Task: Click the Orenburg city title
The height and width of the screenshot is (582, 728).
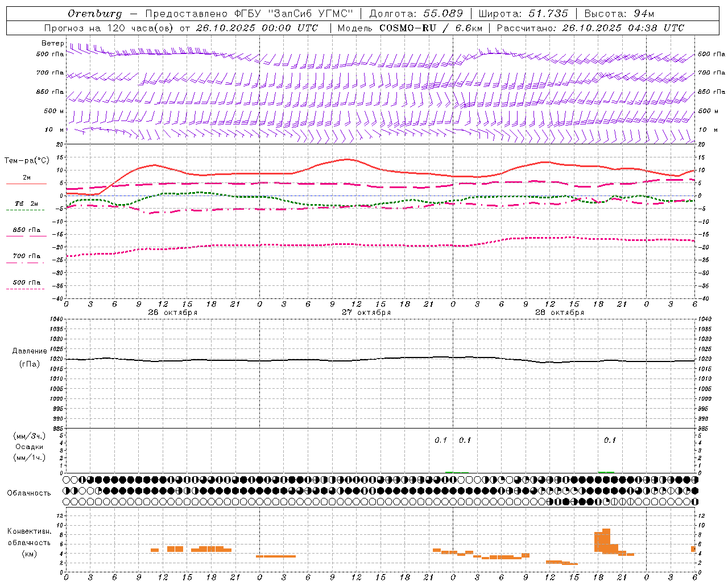Action: point(95,14)
